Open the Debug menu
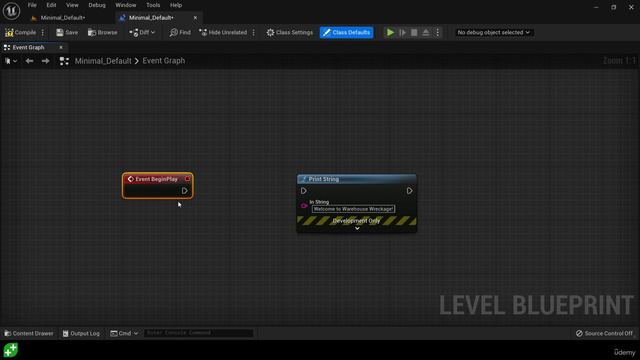 [97, 5]
